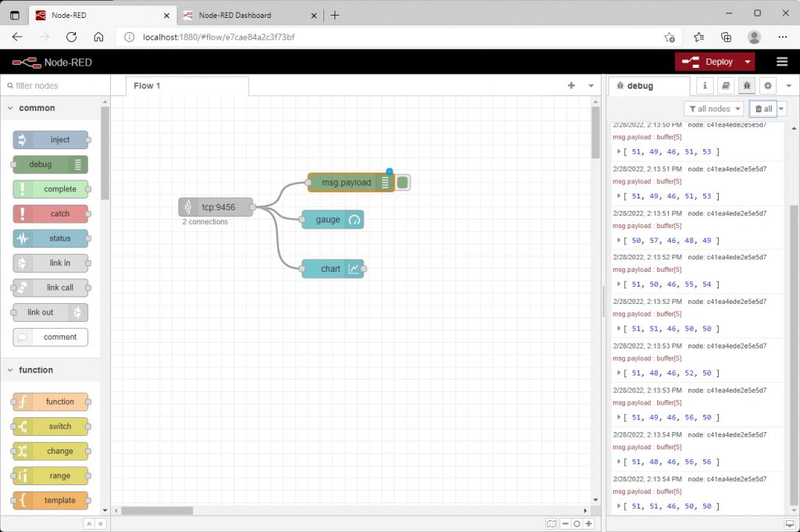Choose the catch node in the palette
The image size is (800, 532).
(x=51, y=214)
